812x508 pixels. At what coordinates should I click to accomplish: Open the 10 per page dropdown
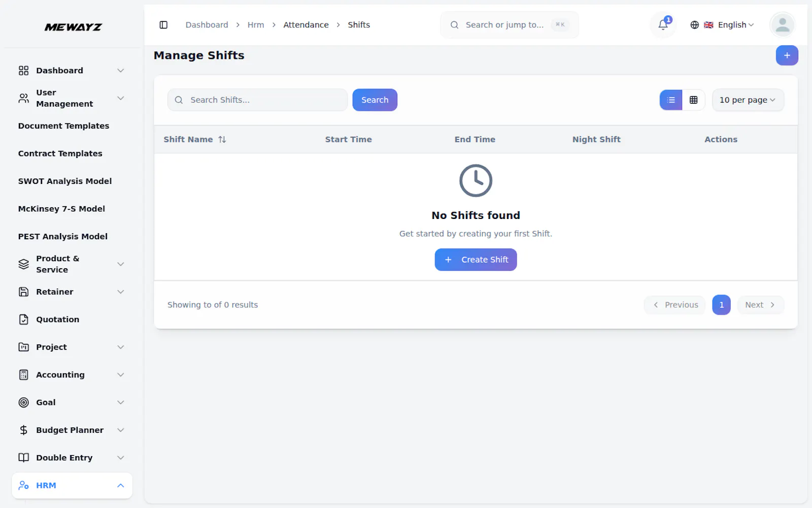748,100
